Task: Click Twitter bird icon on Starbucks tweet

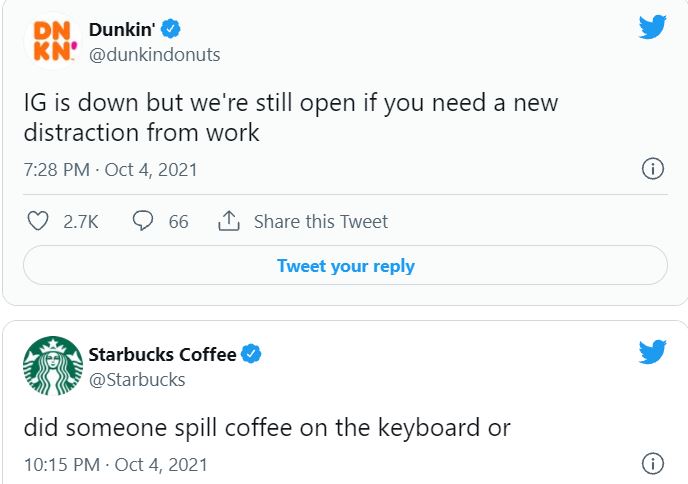Action: (x=652, y=351)
